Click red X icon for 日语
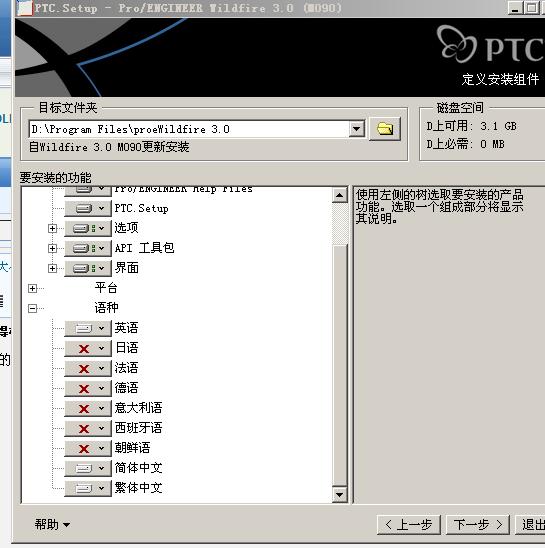Screen dimensions: 545x548 tap(84, 348)
